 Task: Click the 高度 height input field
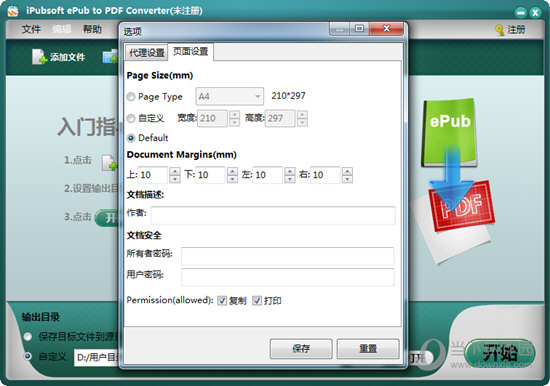point(280,119)
